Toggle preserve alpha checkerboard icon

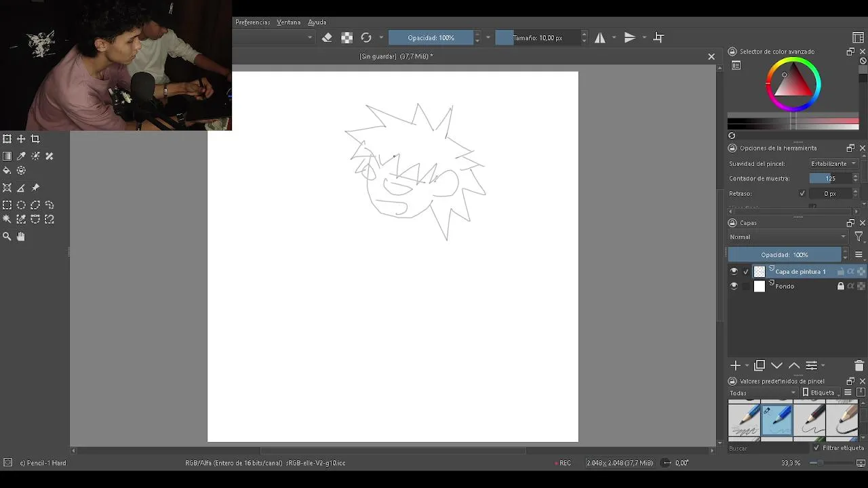(347, 38)
